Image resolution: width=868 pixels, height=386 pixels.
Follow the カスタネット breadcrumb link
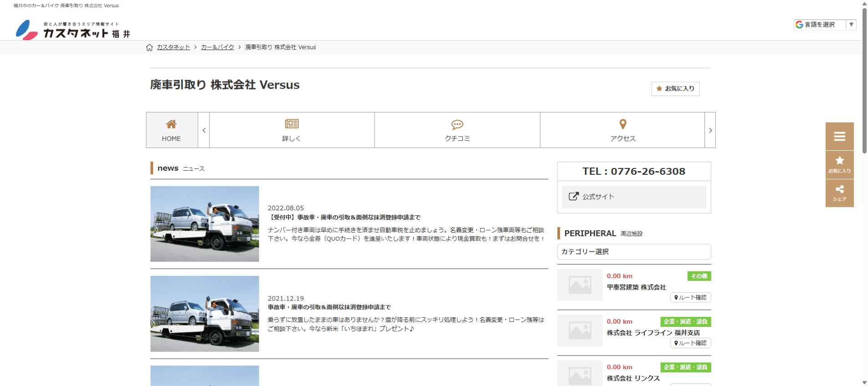tap(173, 47)
